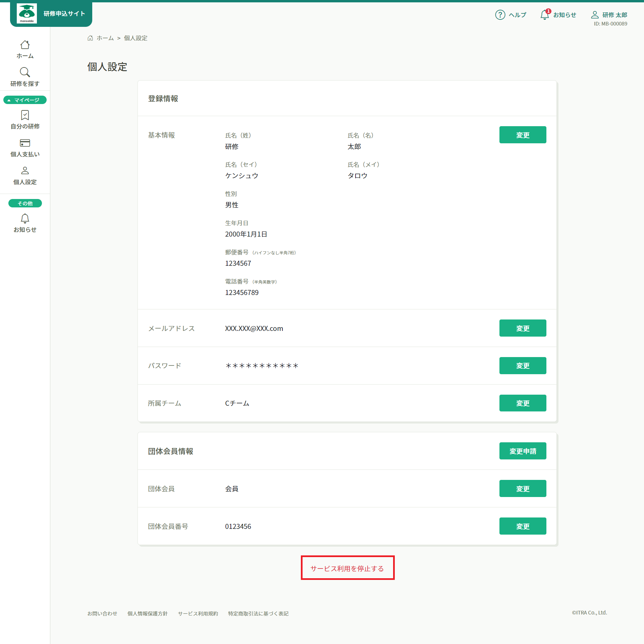
Task: Collapse the マイページ section
Action: click(x=25, y=100)
